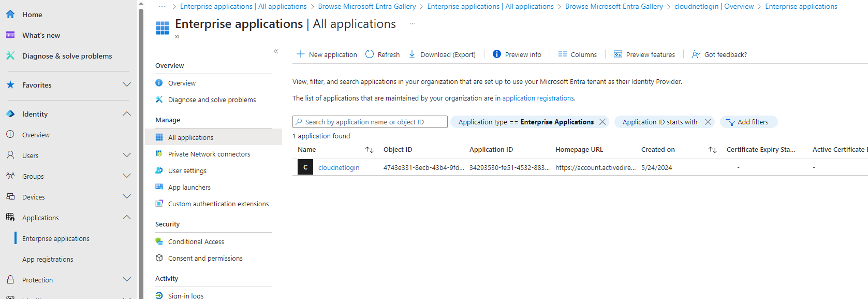Viewport: 868px width, 299px height.
Task: Open Private Network connectors
Action: coord(209,154)
